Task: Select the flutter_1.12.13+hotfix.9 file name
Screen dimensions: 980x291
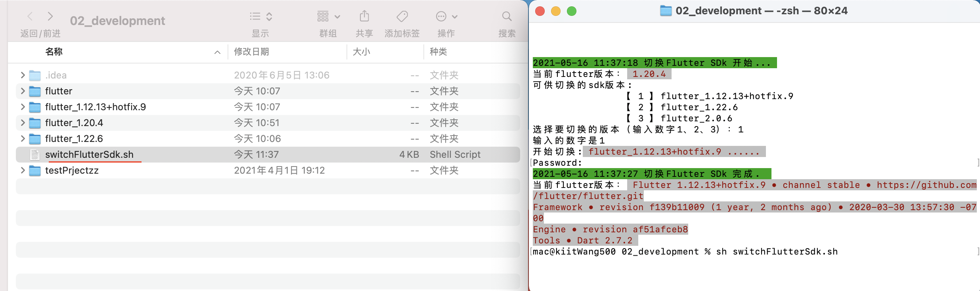Action: click(96, 107)
